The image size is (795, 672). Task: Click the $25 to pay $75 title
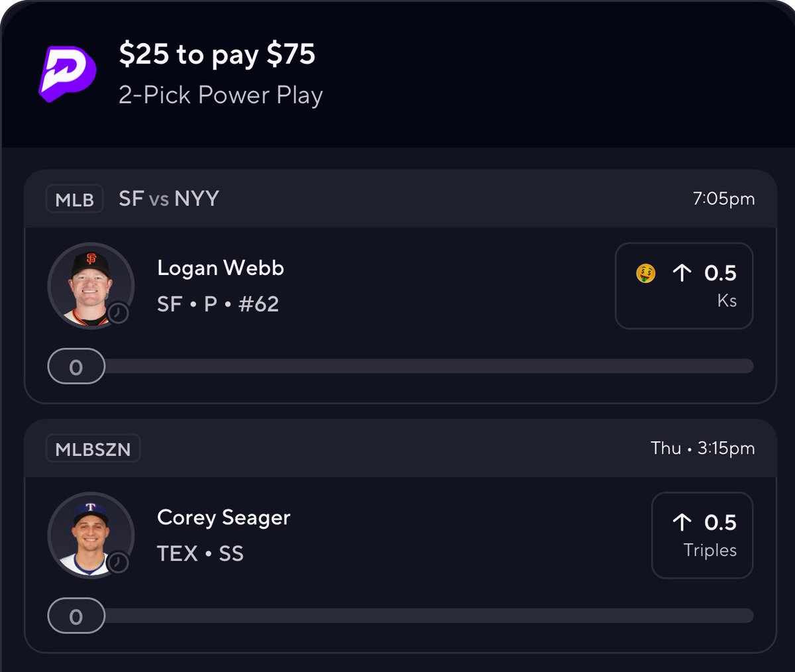point(217,54)
